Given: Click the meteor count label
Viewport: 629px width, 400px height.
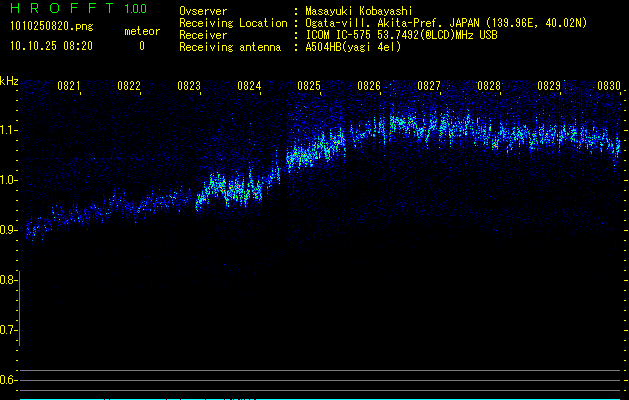Looking at the screenshot, I should (x=142, y=31).
